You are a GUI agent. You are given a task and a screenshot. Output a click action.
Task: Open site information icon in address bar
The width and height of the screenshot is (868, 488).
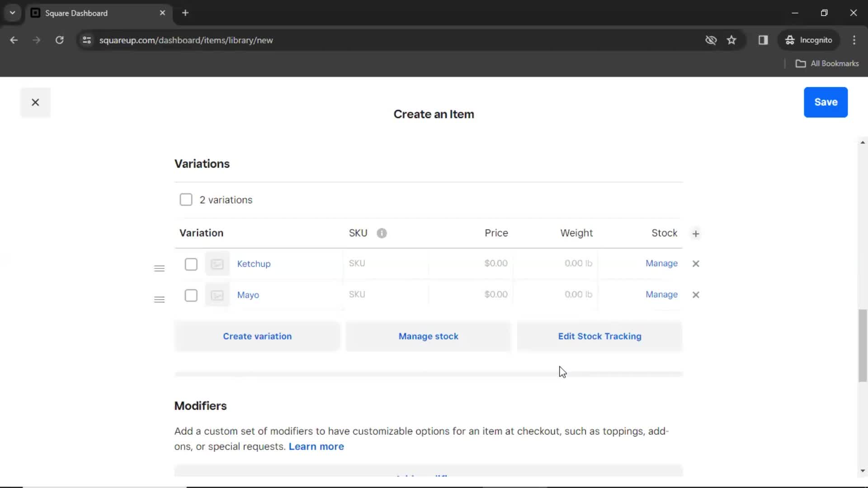pyautogui.click(x=87, y=40)
